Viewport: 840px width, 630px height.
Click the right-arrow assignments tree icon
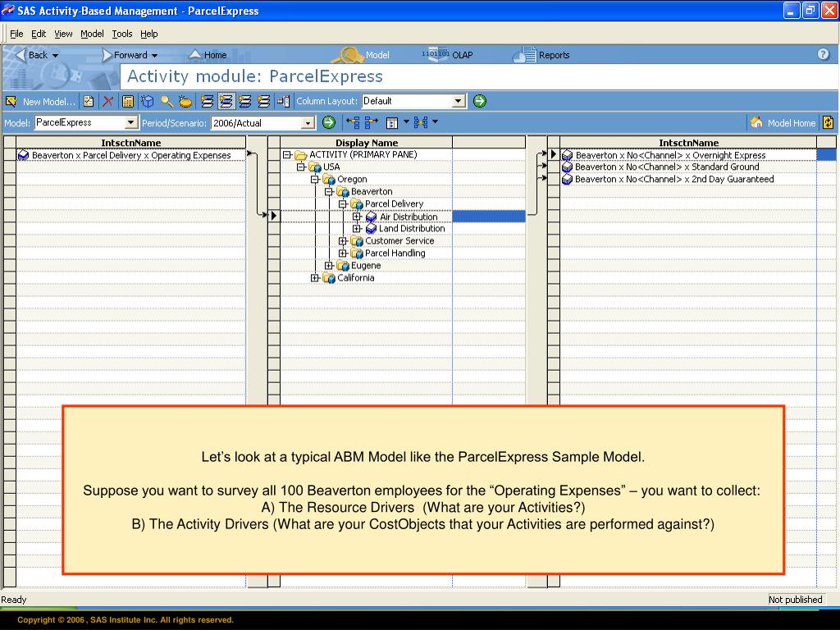click(x=372, y=123)
